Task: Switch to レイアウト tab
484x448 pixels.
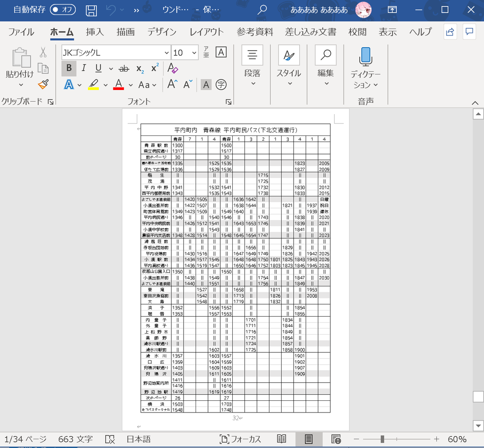Action: coord(207,32)
